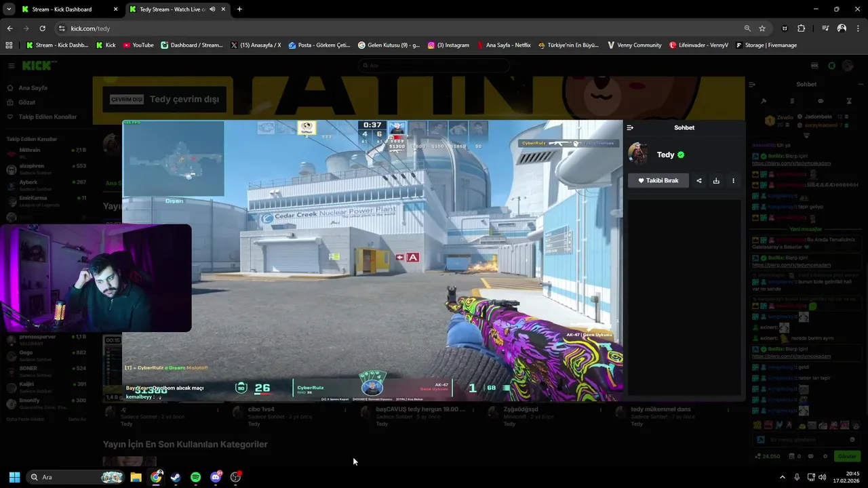Collapse the overlay Sohbet panel with its arrow icon
The width and height of the screenshot is (868, 488).
tap(630, 127)
